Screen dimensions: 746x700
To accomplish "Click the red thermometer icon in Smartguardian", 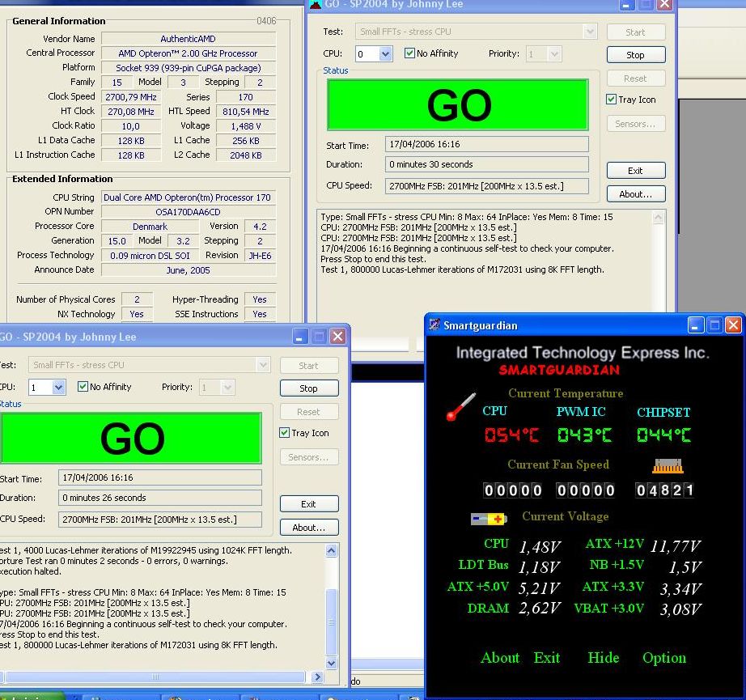I will click(461, 406).
